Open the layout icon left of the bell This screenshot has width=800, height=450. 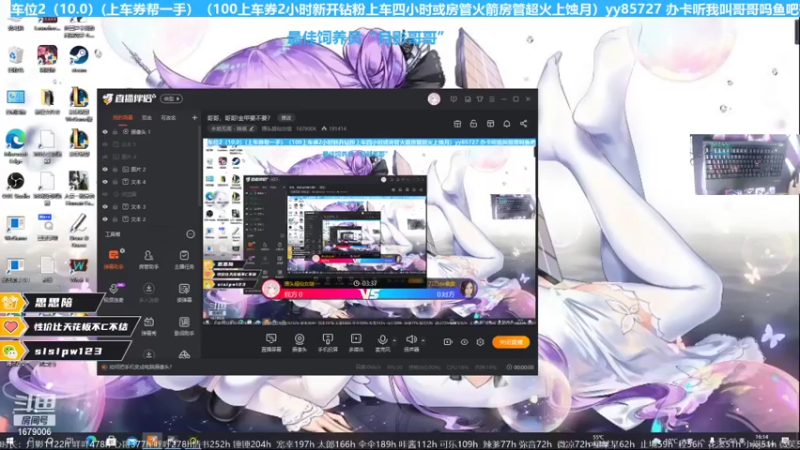click(x=490, y=123)
